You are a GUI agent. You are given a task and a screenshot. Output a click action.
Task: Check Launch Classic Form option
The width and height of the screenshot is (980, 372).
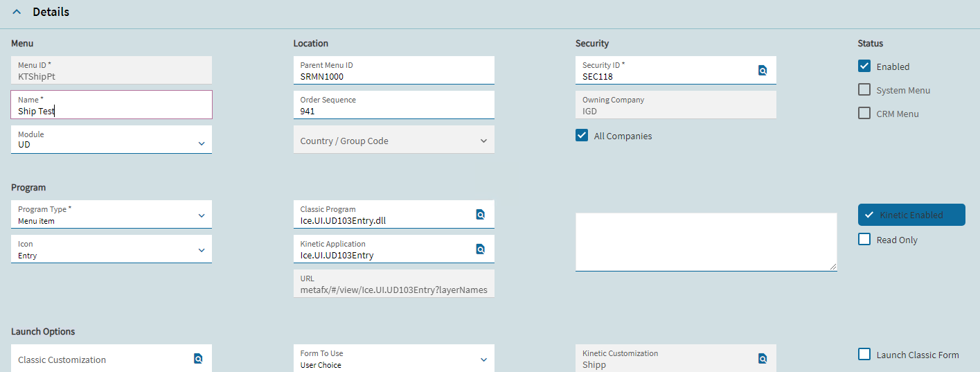point(864,355)
